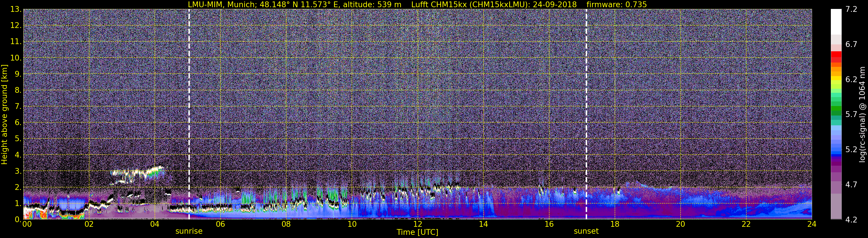Image resolution: width=868 pixels, height=238 pixels.
Task: Click the 22 hour tick label on time axis
Action: click(x=746, y=224)
